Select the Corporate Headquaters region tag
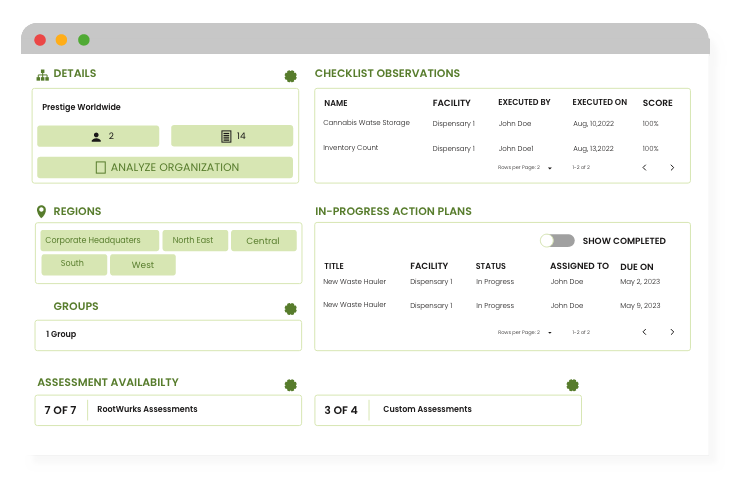The image size is (741, 486). tap(99, 240)
